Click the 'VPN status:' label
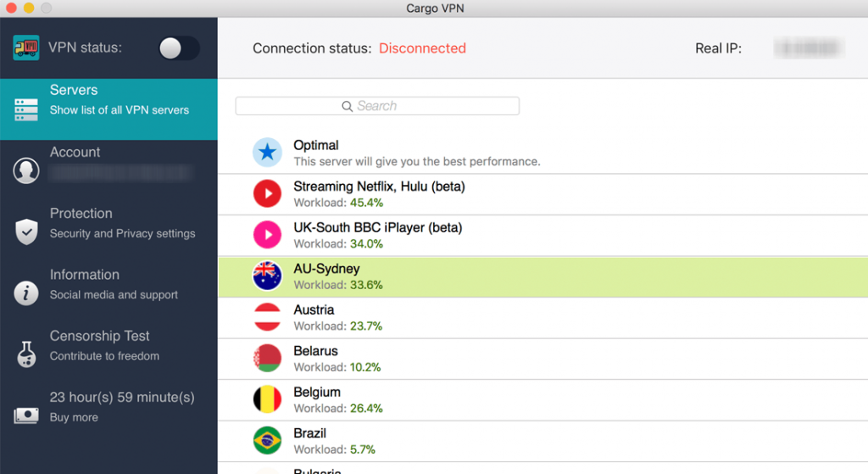This screenshot has width=868, height=474. tap(85, 47)
